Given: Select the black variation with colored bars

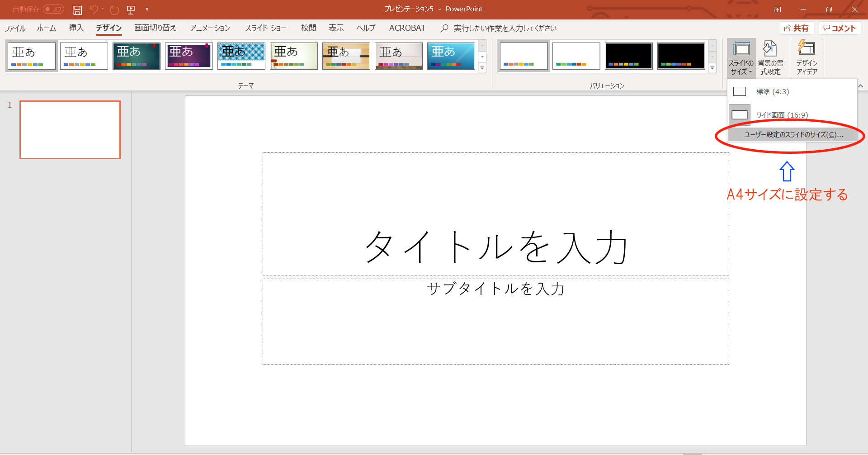Looking at the screenshot, I should 628,56.
